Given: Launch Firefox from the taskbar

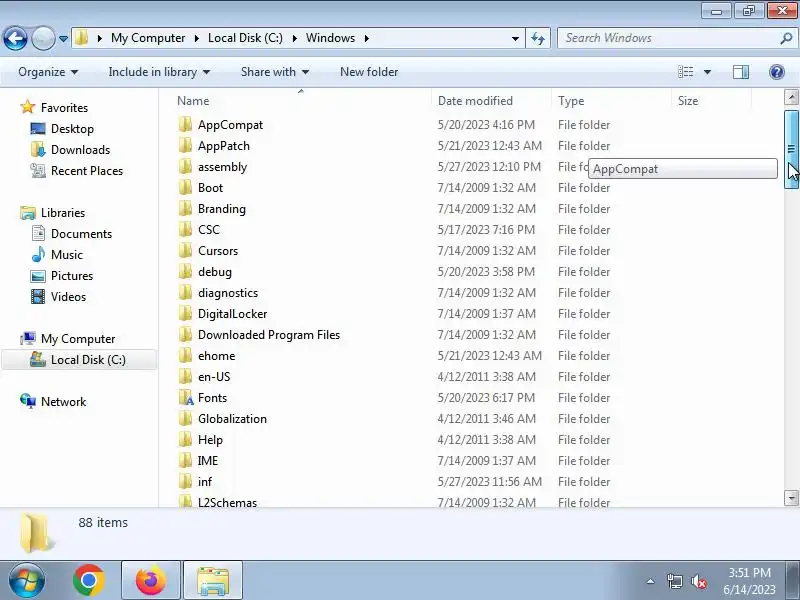Looking at the screenshot, I should point(151,580).
